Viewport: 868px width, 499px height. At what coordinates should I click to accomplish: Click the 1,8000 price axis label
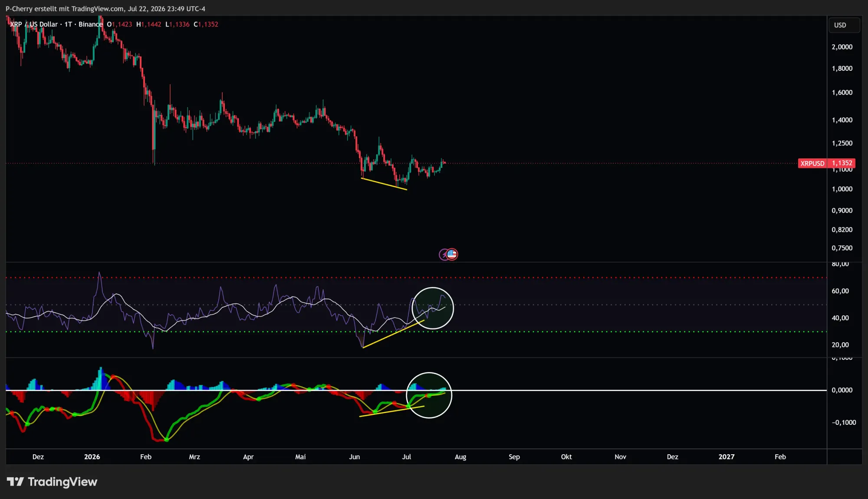[842, 69]
